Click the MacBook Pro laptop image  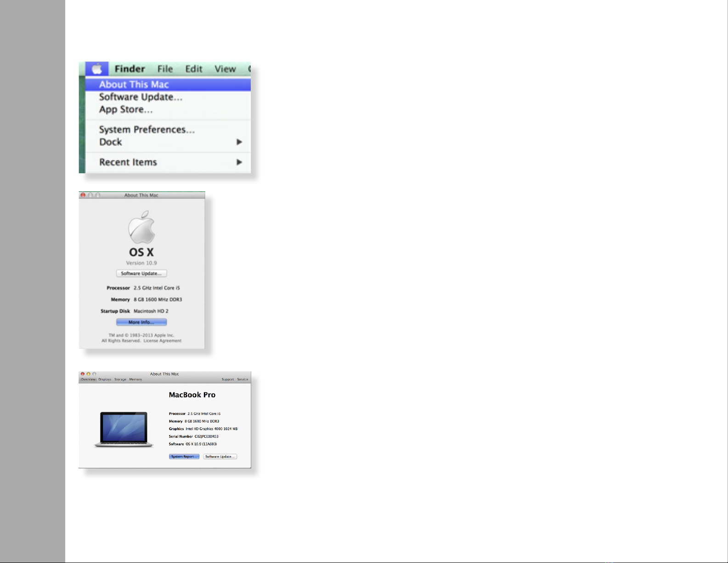click(124, 429)
